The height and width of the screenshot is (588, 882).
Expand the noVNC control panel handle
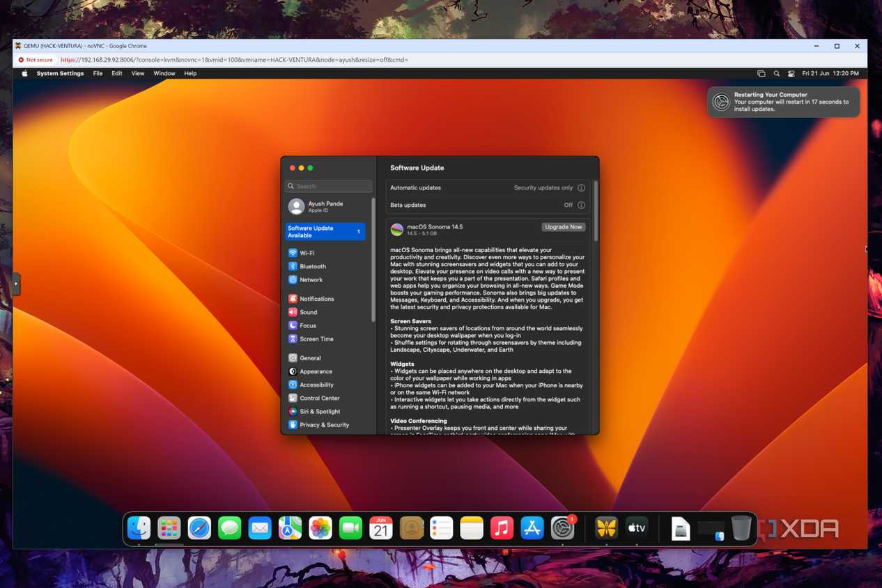pos(16,284)
